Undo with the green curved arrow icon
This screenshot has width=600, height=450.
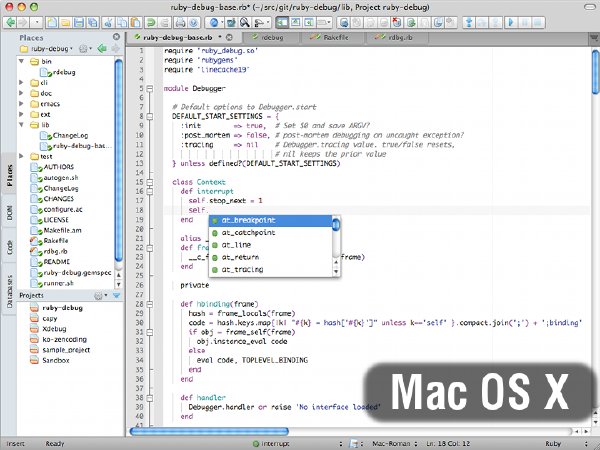coord(151,22)
